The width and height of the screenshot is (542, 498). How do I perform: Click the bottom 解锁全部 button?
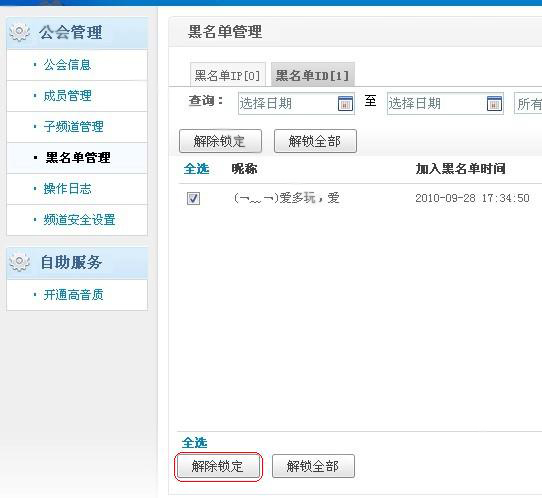click(313, 466)
